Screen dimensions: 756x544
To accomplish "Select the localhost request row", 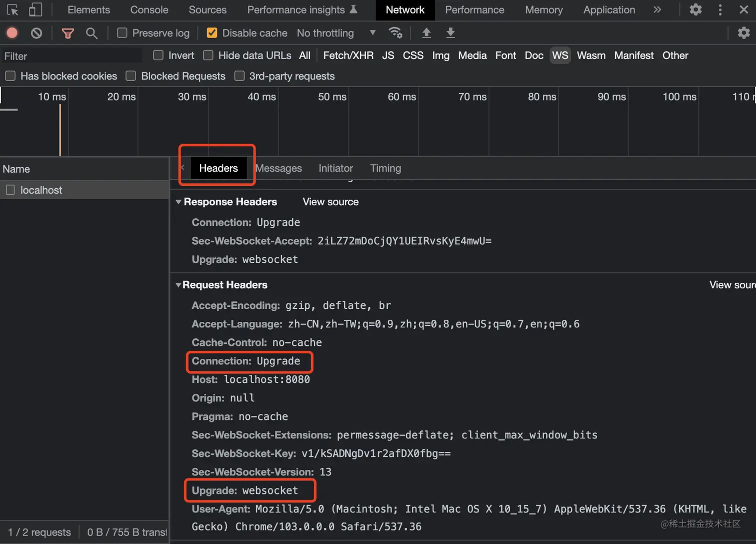I will point(84,190).
